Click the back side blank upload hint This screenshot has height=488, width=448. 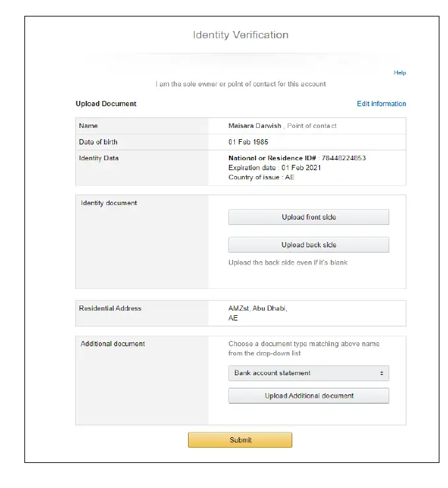click(x=288, y=262)
